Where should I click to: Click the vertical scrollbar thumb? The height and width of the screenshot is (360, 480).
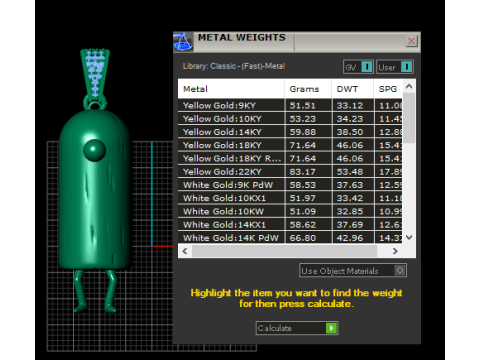409,118
